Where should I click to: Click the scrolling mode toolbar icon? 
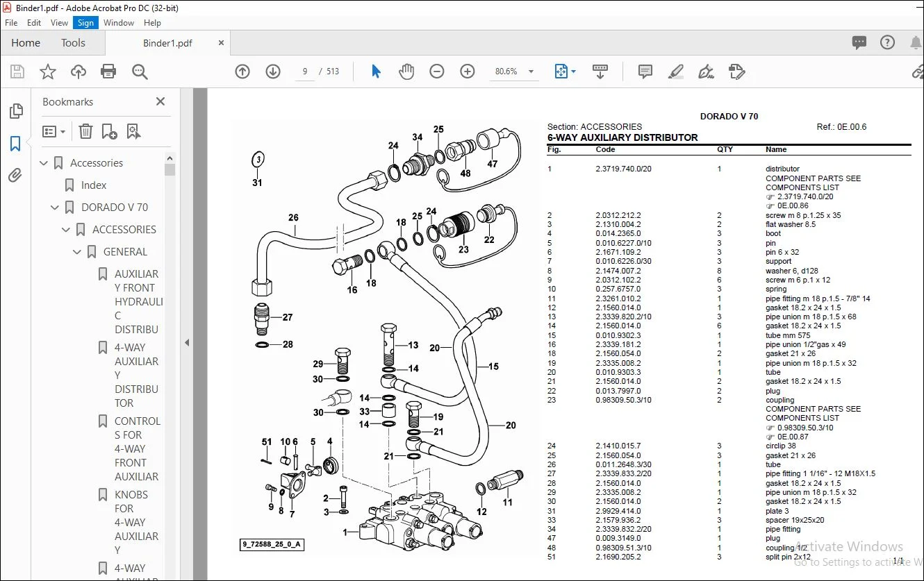coord(600,71)
